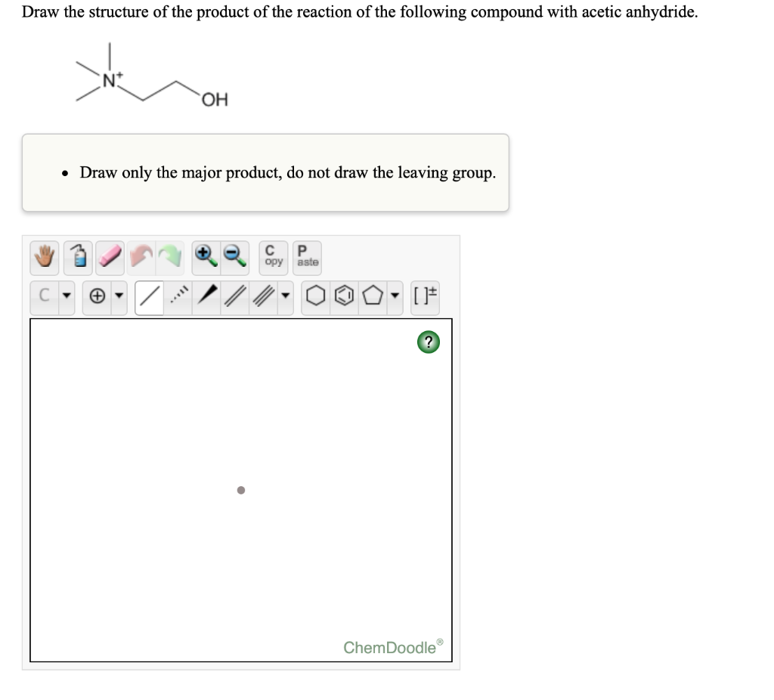Open the green help question mark
The height and width of the screenshot is (700, 774).
click(x=428, y=342)
